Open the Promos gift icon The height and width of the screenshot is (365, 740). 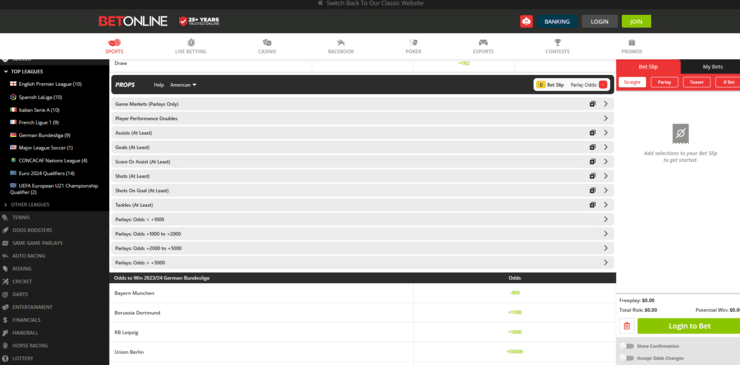click(x=631, y=42)
